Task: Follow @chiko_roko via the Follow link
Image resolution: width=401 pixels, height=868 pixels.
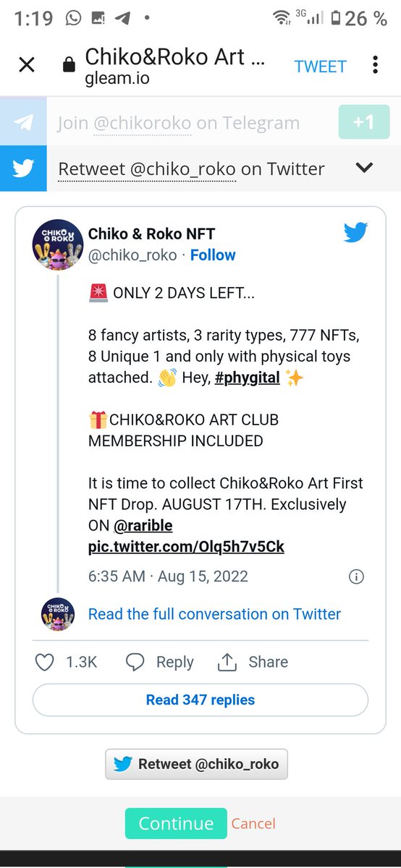Action: pyautogui.click(x=213, y=255)
